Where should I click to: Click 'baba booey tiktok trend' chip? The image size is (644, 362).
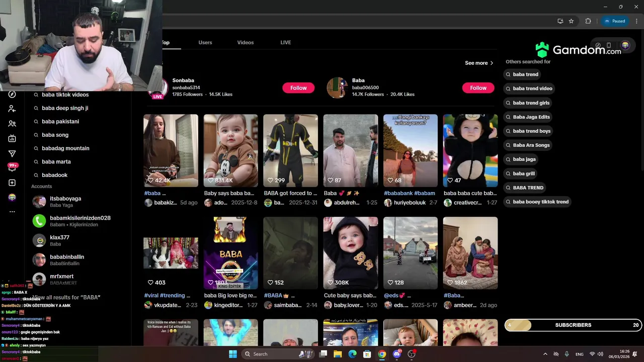click(537, 202)
